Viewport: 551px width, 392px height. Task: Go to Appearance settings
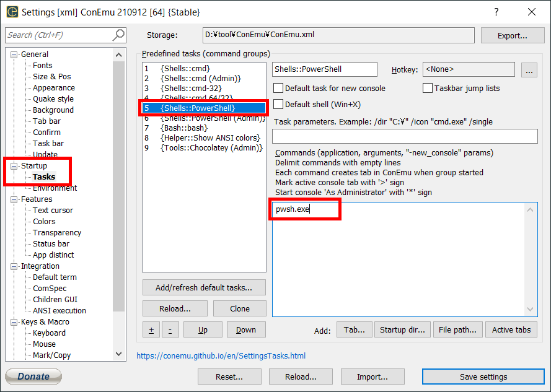pos(54,88)
